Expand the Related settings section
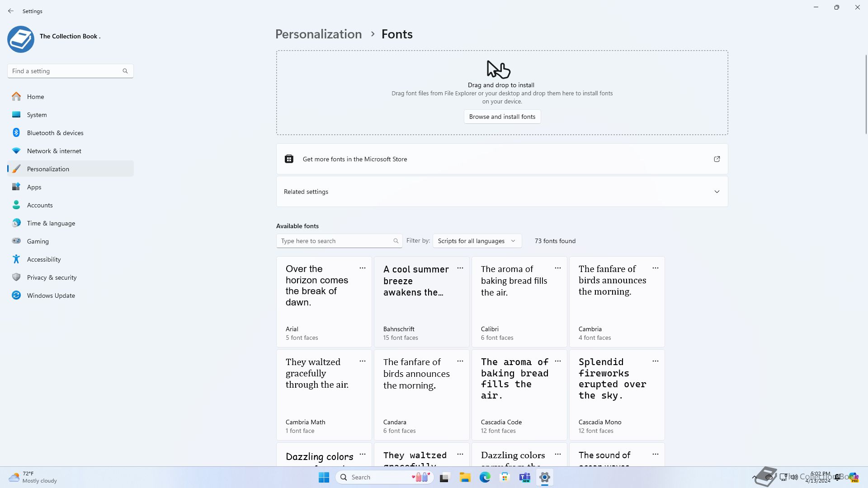 click(717, 192)
